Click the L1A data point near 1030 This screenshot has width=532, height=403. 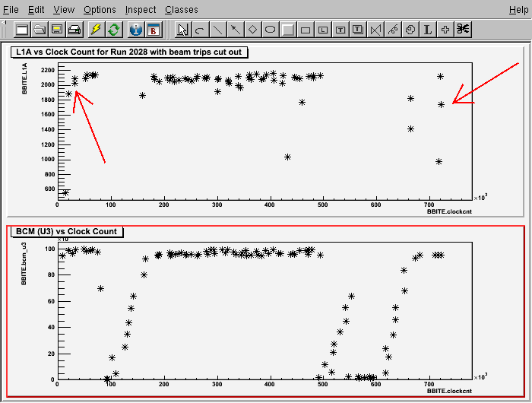coord(287,157)
